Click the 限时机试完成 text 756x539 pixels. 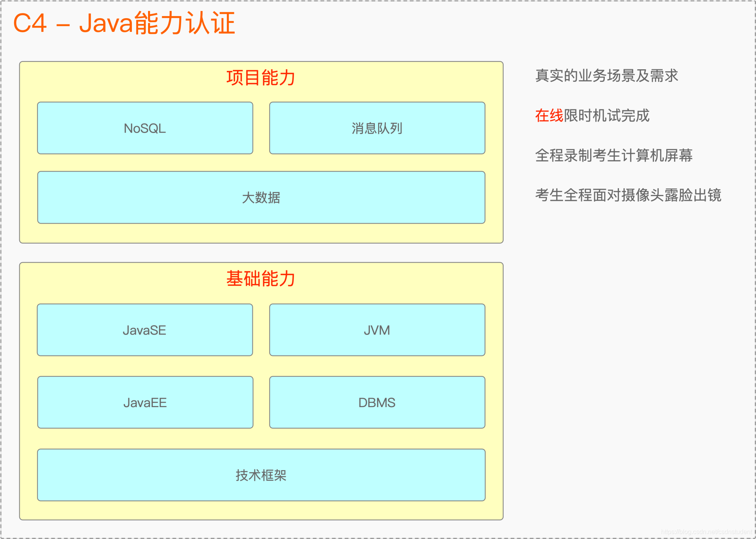point(606,116)
